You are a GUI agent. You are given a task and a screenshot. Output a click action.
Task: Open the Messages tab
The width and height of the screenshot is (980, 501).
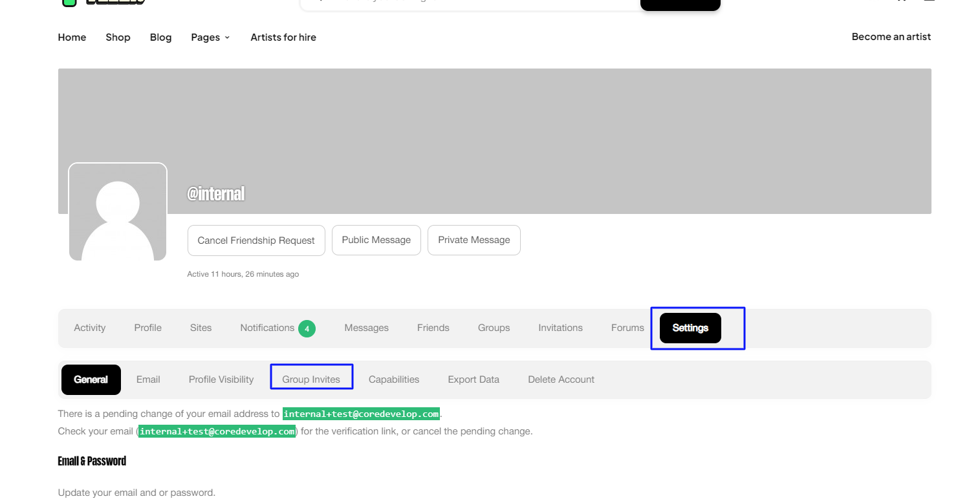(x=367, y=328)
